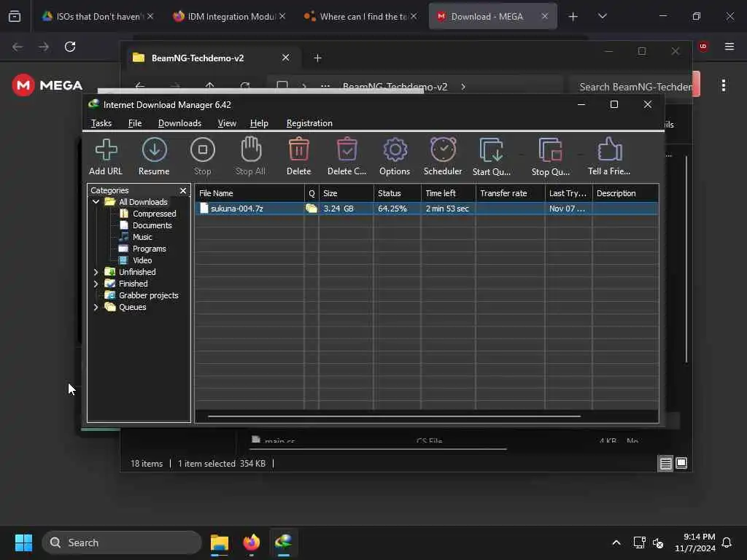Image resolution: width=747 pixels, height=560 pixels.
Task: Open the Windows Start menu
Action: click(23, 542)
